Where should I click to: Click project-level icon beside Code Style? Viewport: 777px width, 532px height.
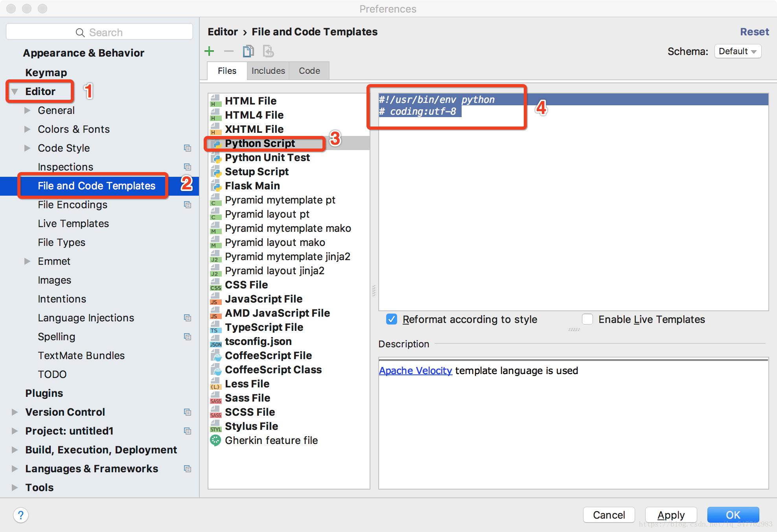pyautogui.click(x=188, y=148)
